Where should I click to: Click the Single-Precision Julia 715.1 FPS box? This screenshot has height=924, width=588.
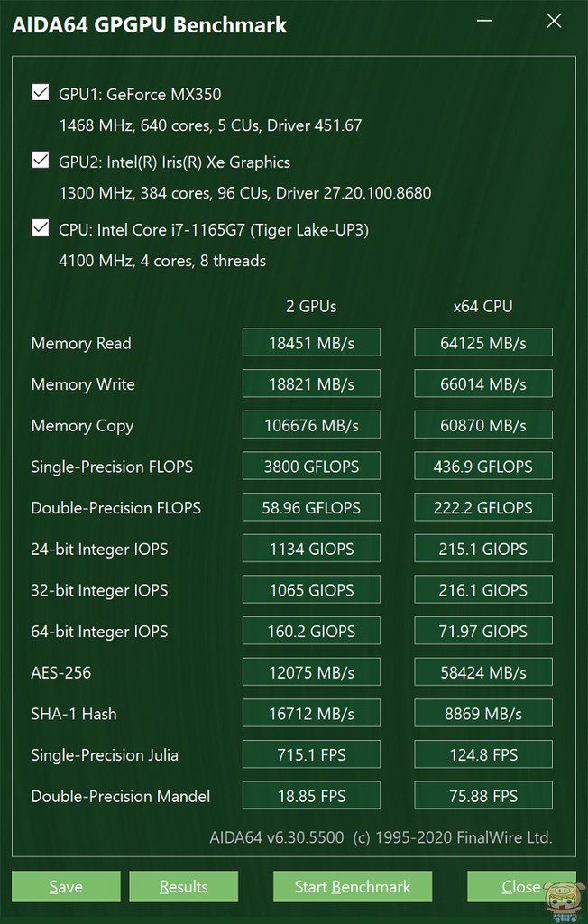tap(311, 755)
